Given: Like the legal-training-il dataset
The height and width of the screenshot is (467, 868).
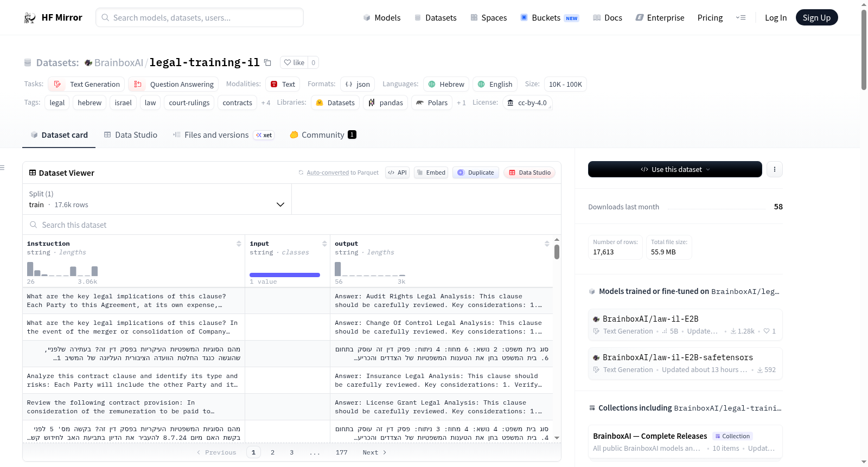Looking at the screenshot, I should [294, 62].
